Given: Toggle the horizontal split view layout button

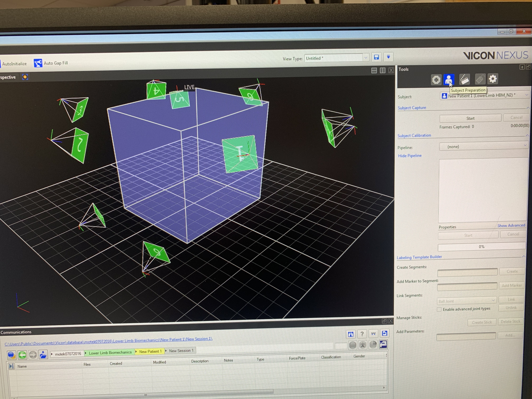Looking at the screenshot, I should pos(374,70).
